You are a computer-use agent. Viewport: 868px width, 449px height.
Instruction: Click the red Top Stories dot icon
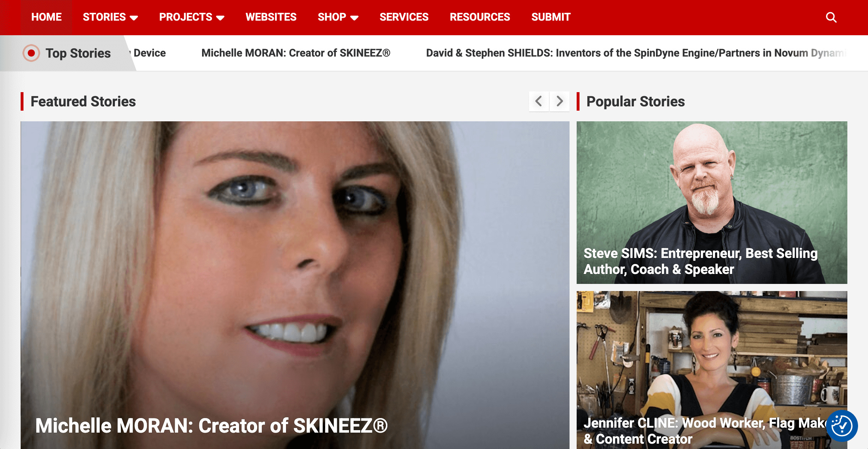31,53
